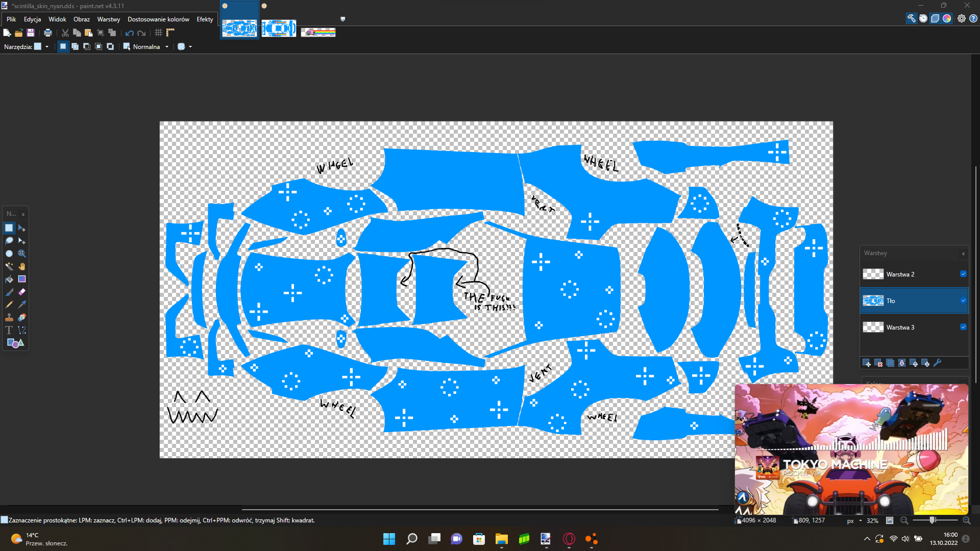Activate the Clone Stamp tool
Viewport: 980px width, 551px height.
tap(9, 317)
